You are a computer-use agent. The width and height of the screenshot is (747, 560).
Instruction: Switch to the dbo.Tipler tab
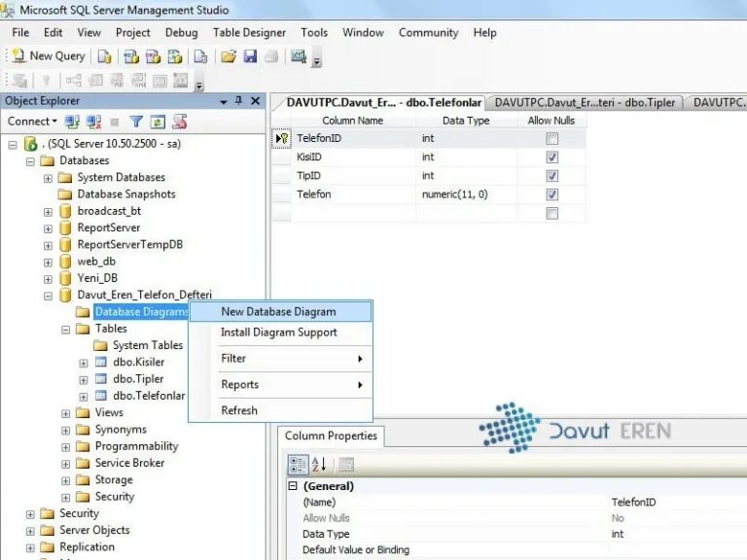(585, 103)
